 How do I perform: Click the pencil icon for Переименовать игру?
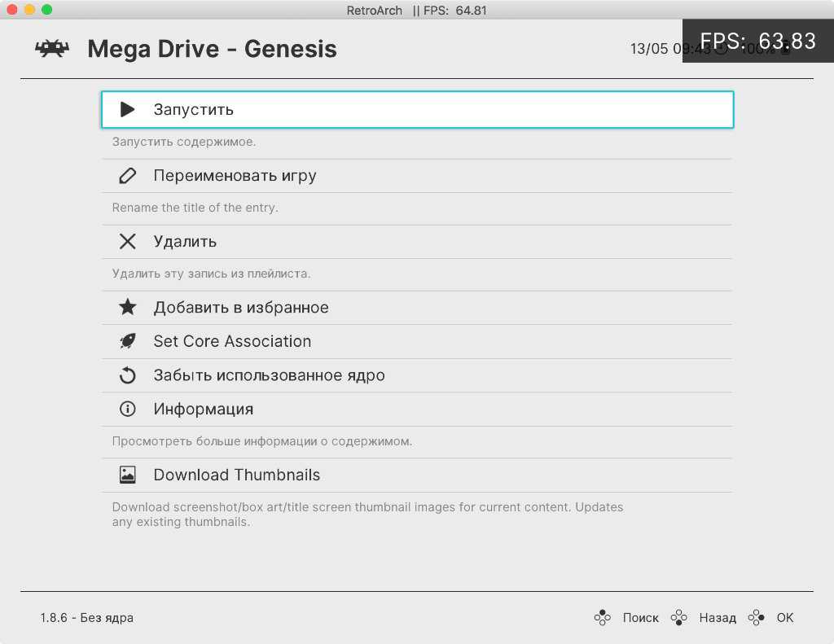pos(127,176)
